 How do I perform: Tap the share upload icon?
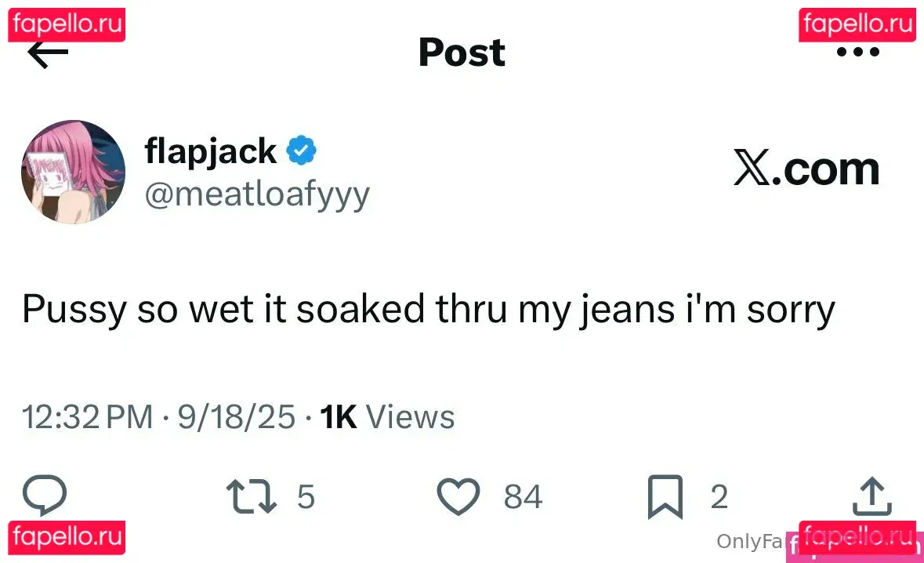click(x=871, y=496)
